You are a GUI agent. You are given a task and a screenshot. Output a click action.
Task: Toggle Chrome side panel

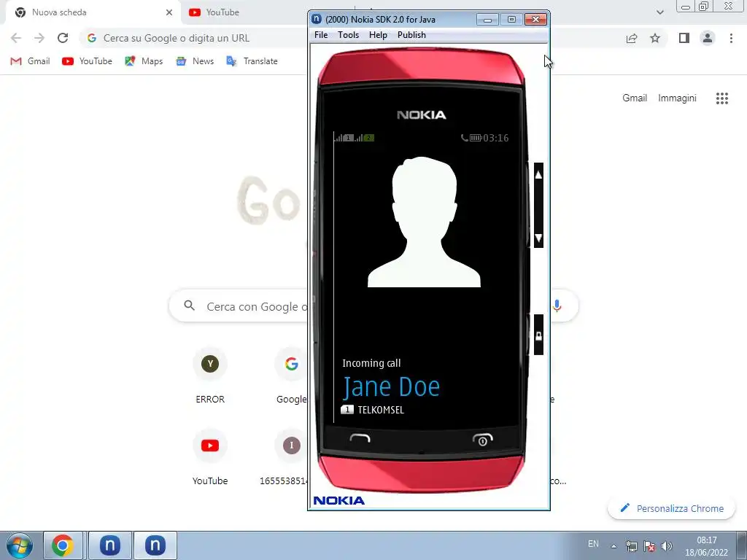point(684,38)
